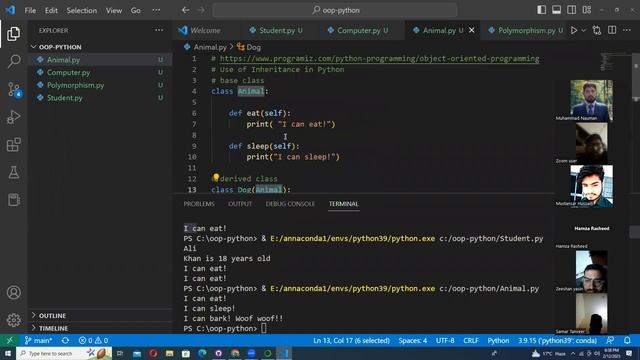This screenshot has width=640, height=360.
Task: Click Ln 13, Col 17 cursor position indicator
Action: pos(351,340)
